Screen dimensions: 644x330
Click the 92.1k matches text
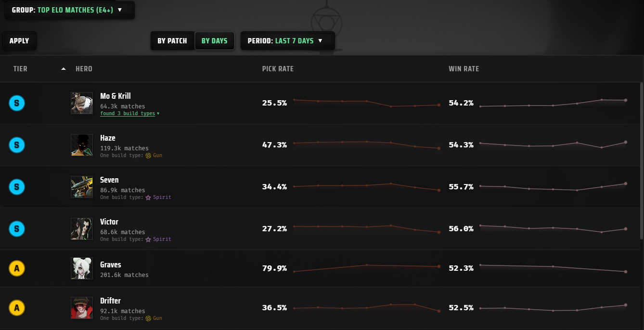click(122, 311)
